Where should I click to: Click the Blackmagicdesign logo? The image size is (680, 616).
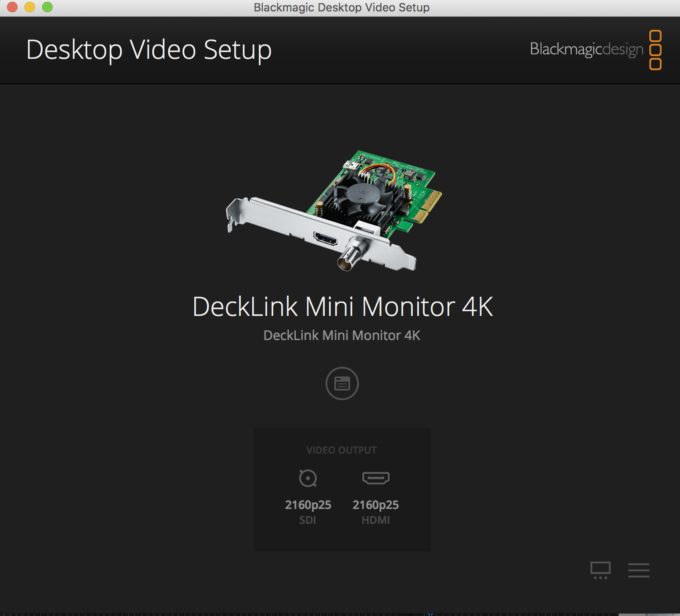tap(596, 50)
